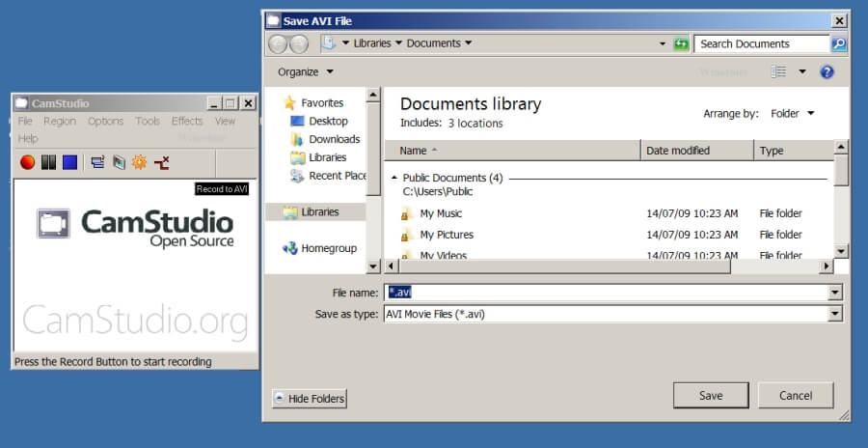The image size is (868, 448).
Task: Open the Tools menu in CamStudio
Action: [x=148, y=121]
